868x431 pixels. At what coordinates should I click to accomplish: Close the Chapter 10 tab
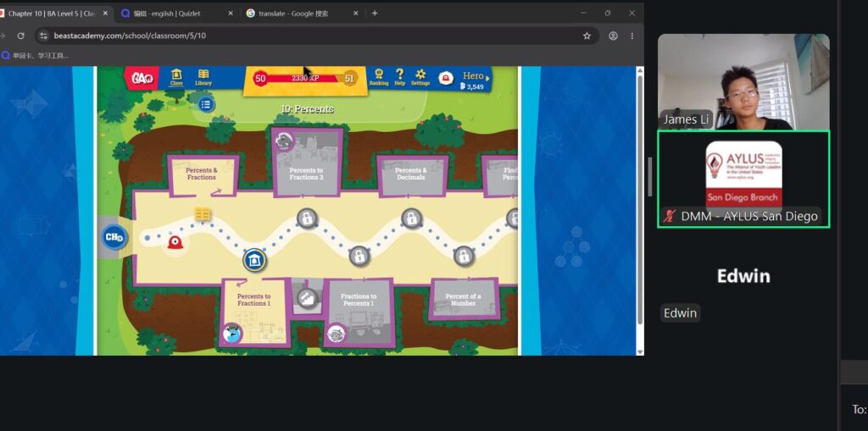click(105, 14)
